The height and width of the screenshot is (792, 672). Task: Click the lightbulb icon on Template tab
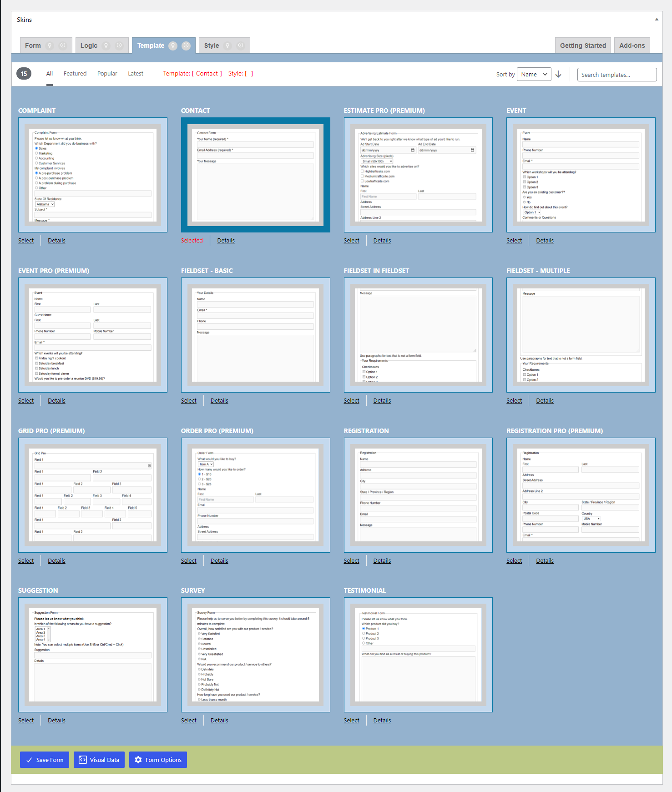173,45
